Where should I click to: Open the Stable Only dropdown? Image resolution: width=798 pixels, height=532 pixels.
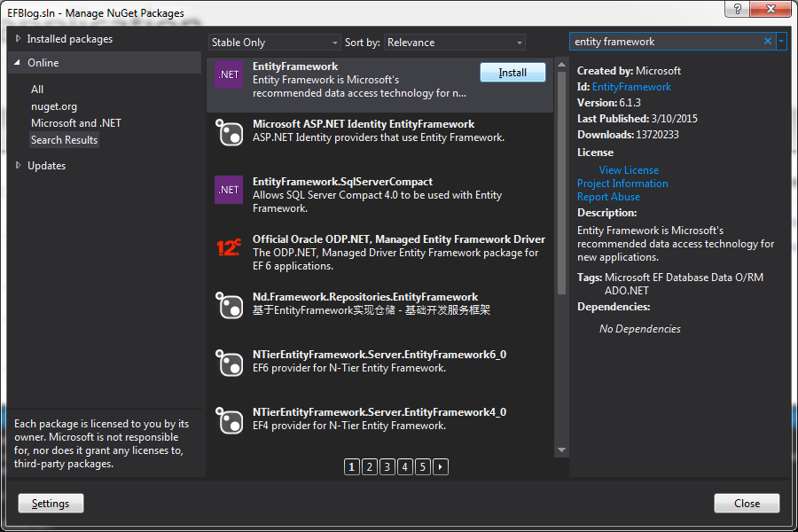[274, 43]
